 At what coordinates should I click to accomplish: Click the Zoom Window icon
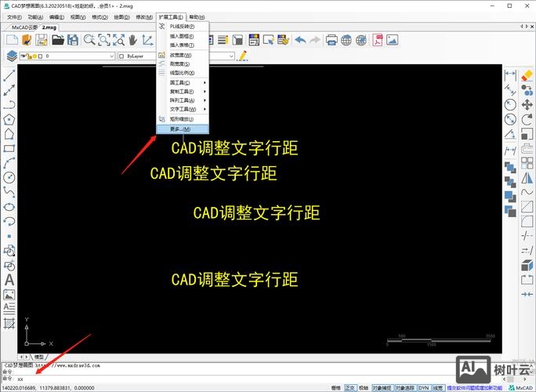[x=104, y=40]
